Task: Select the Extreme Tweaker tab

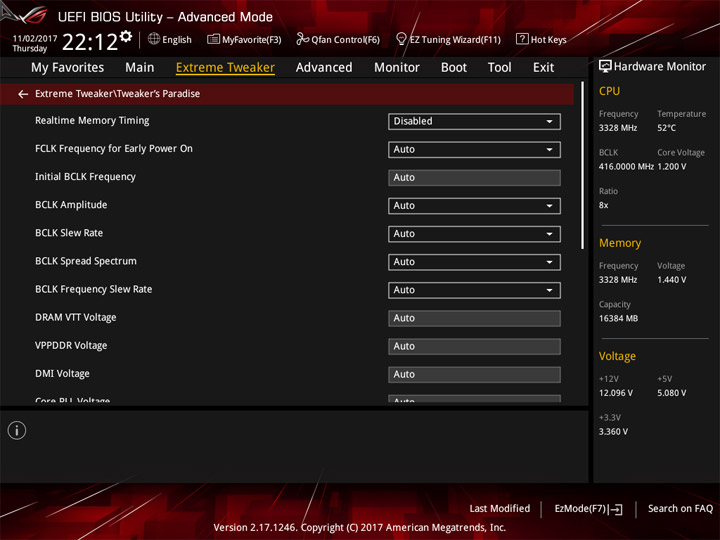Action: [x=225, y=68]
